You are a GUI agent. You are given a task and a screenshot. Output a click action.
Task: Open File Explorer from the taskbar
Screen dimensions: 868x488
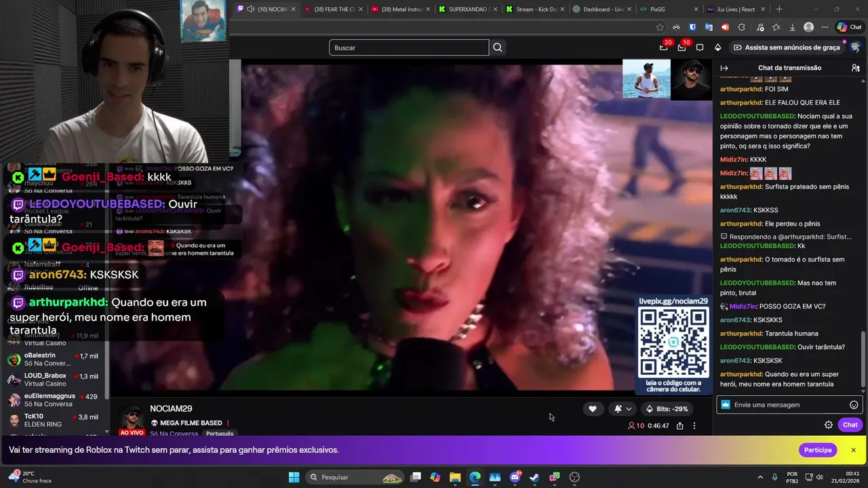tap(455, 477)
